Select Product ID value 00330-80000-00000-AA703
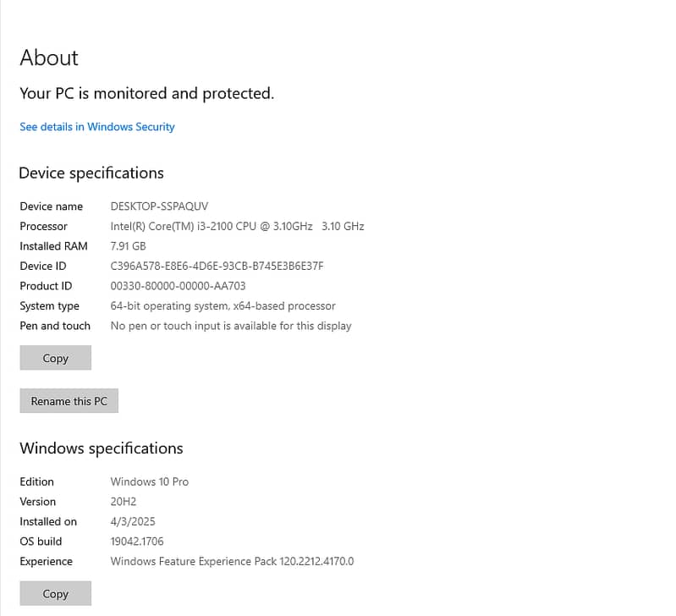Image resolution: width=676 pixels, height=616 pixels. 178,286
